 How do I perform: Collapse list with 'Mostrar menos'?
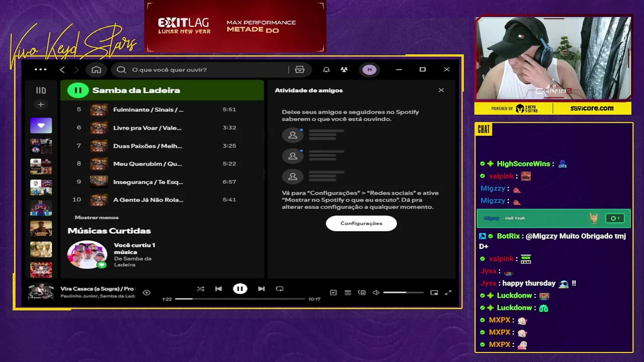click(97, 217)
